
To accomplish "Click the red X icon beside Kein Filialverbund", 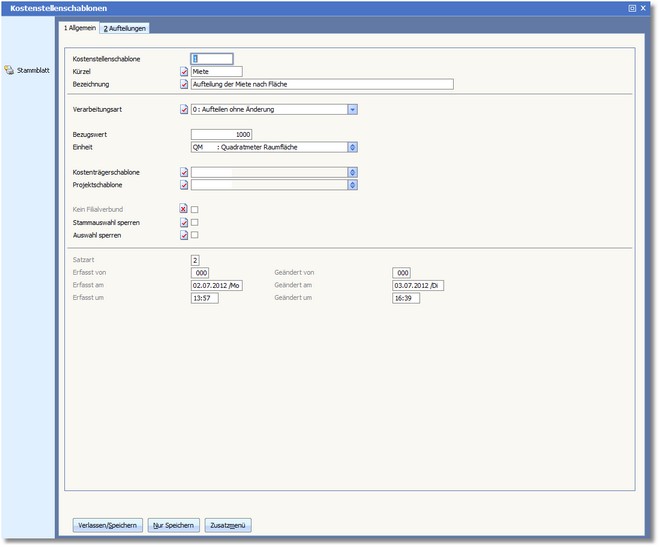I will tap(184, 209).
